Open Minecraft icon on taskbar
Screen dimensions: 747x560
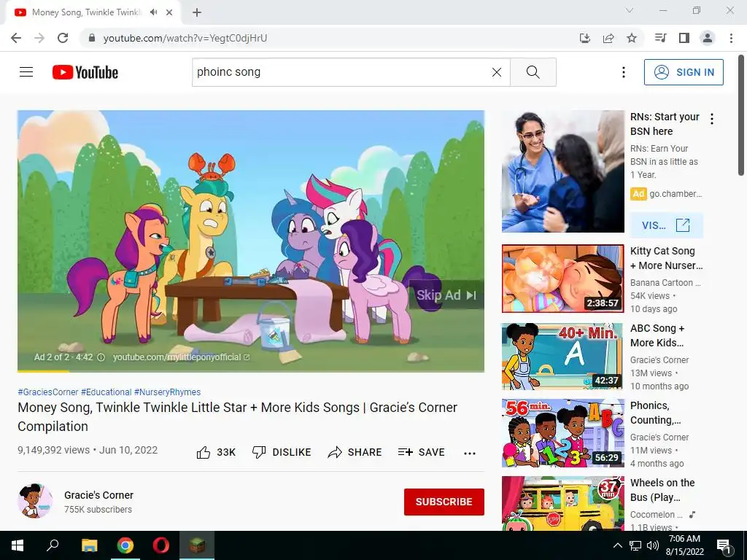[197, 545]
